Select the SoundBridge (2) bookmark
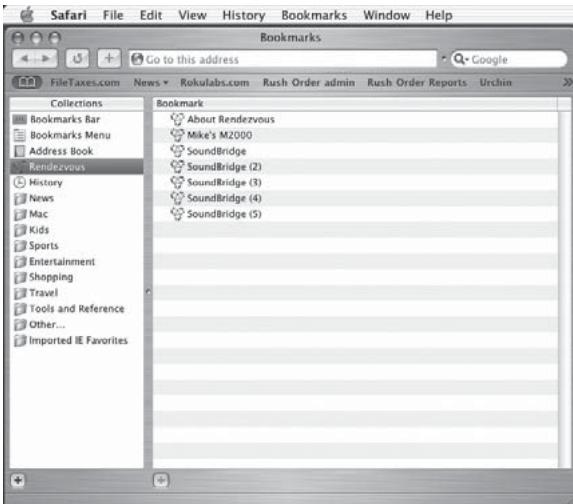Image resolution: width=573 pixels, height=504 pixels. point(356,167)
